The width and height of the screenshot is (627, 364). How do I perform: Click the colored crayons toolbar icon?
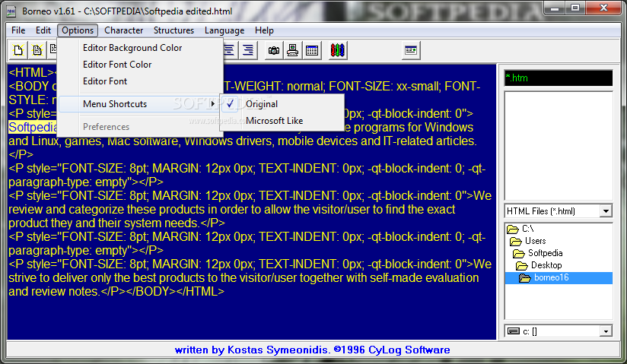click(338, 50)
